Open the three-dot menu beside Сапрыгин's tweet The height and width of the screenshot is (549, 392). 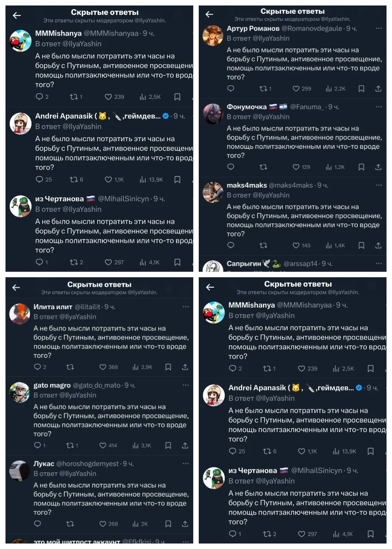(x=379, y=264)
